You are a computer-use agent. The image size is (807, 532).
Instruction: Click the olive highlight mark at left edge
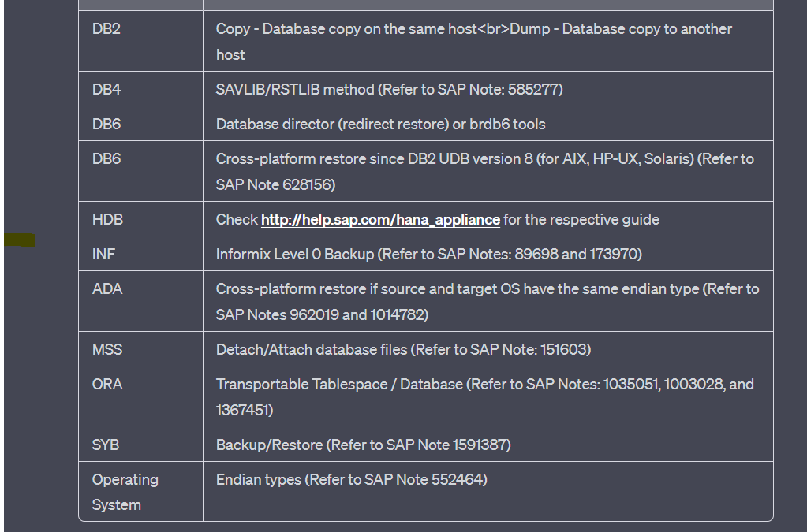point(20,240)
